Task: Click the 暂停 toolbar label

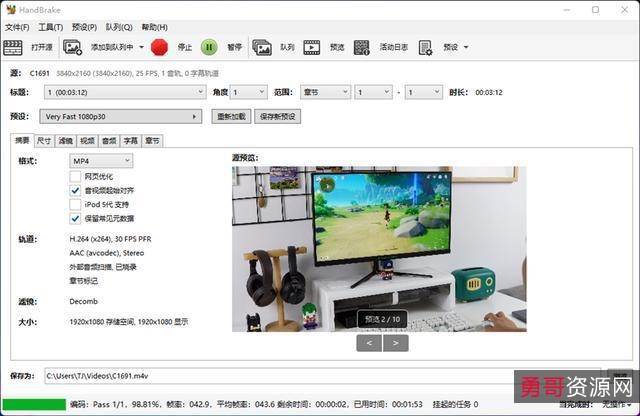Action: (x=234, y=47)
